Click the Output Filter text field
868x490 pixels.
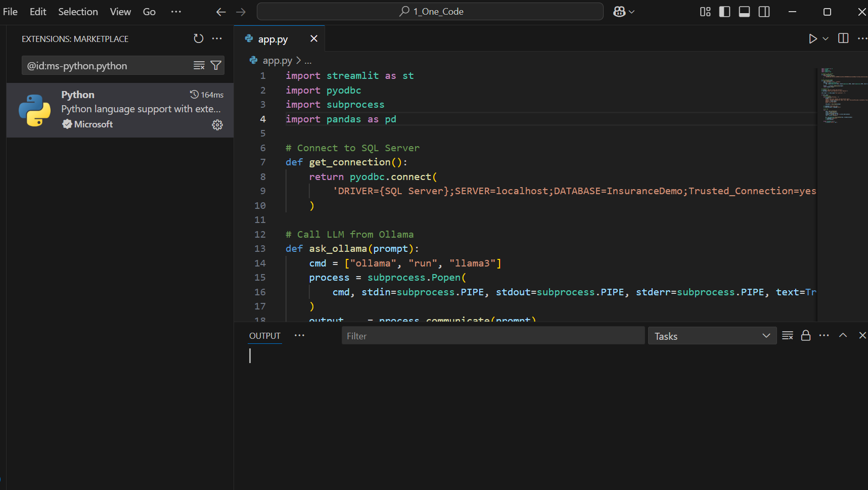(492, 336)
